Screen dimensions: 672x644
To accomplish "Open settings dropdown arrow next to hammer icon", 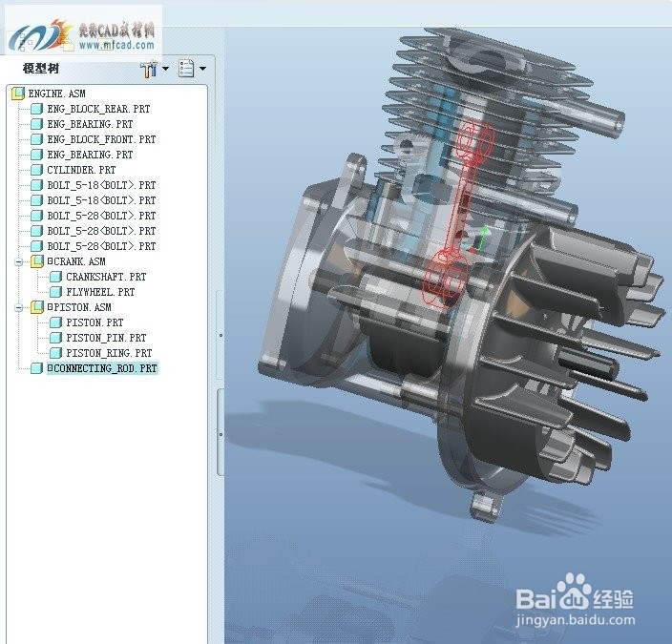I will (165, 69).
